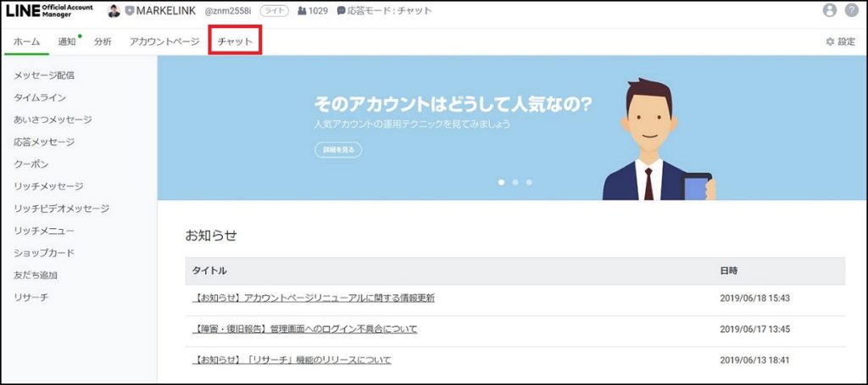Image resolution: width=868 pixels, height=385 pixels.
Task: Click the help question mark icon
Action: [851, 11]
